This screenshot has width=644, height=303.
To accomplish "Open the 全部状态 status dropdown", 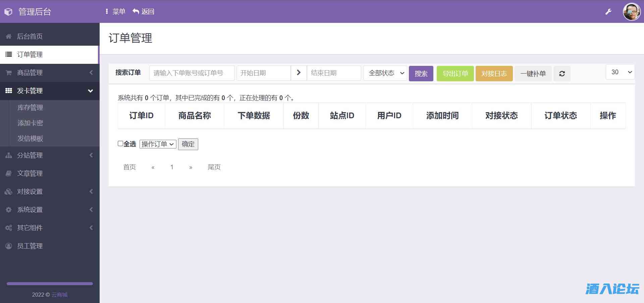I will (x=385, y=73).
